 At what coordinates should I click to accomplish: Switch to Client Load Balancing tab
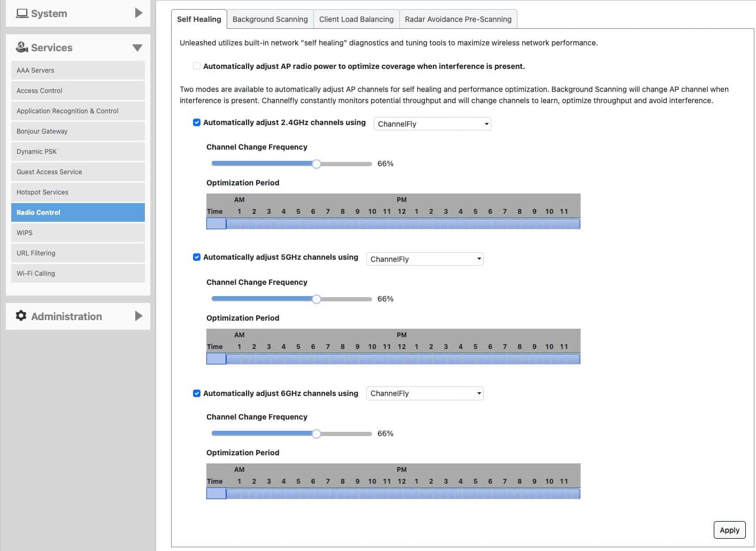pos(356,19)
